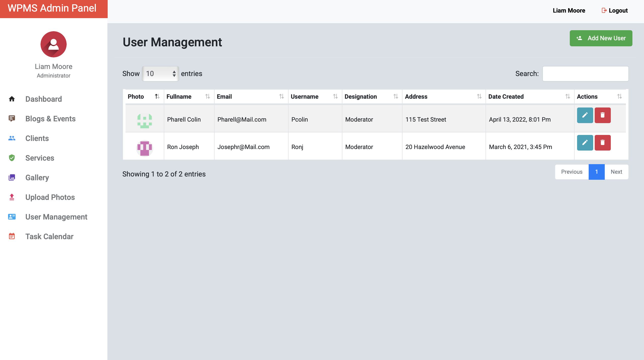The height and width of the screenshot is (360, 644).
Task: Click the Services shield icon
Action: tap(12, 158)
